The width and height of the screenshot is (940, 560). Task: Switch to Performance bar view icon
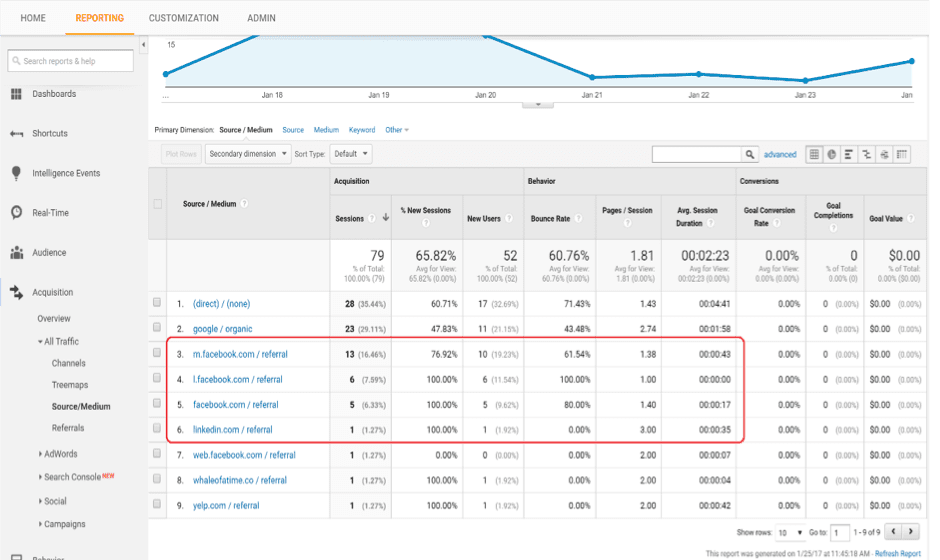pos(849,155)
